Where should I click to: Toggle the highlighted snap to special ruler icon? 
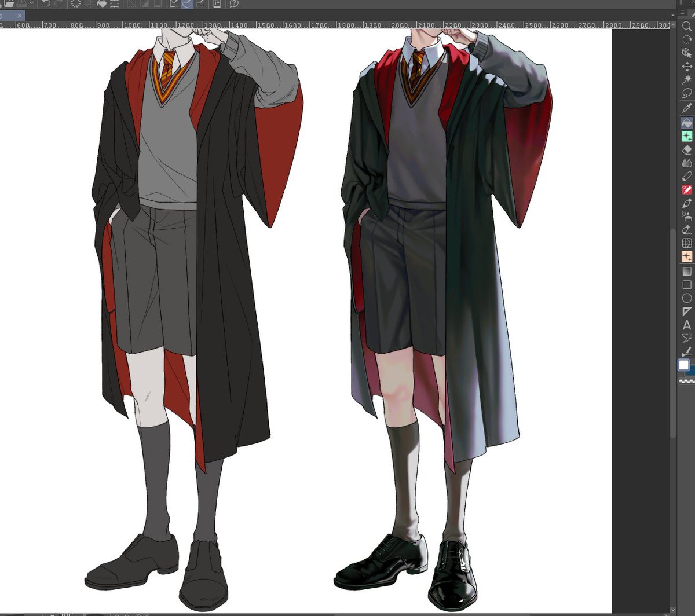pos(187,3)
